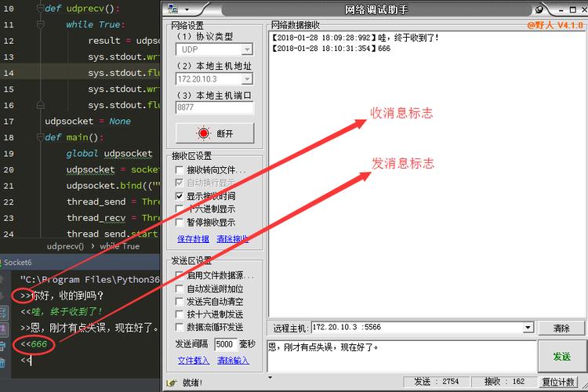Click the send text area with 恩，刚才有点失误
The image size is (588, 392).
pos(402,356)
